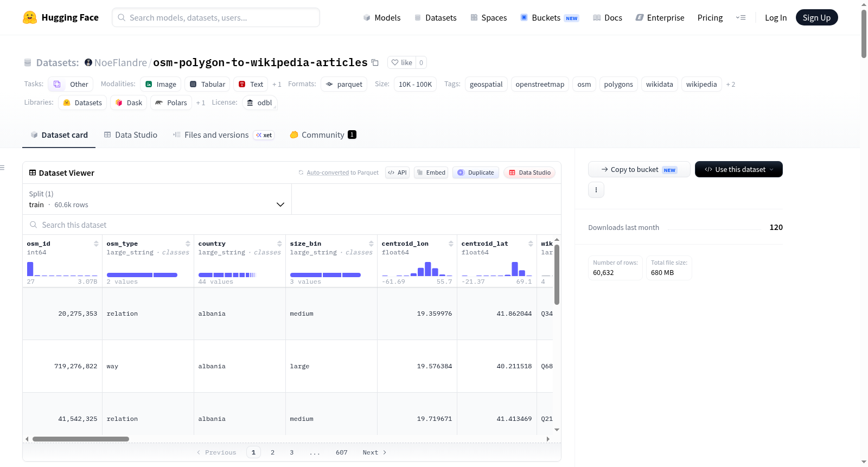Screen dimensions: 868x467
Task: Go to page 607 of dataset
Action: (341, 452)
